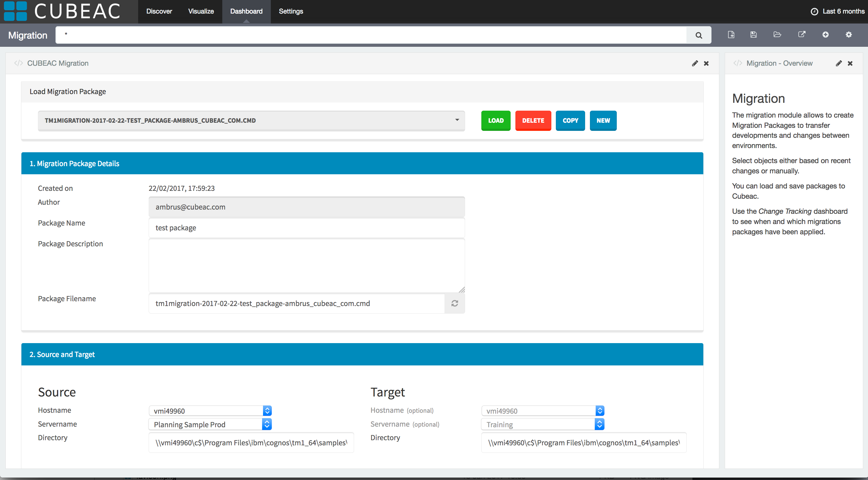Viewport: 868px width, 480px height.
Task: Open dashboard settings gear icon
Action: tap(848, 34)
